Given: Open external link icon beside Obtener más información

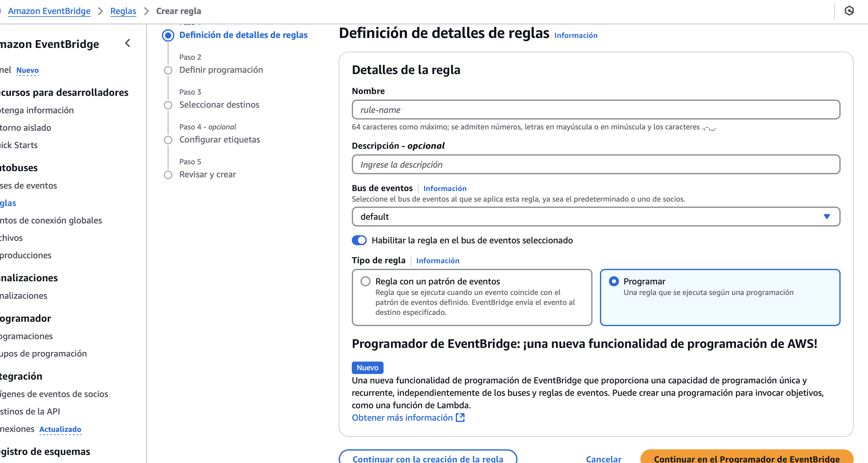Looking at the screenshot, I should coord(460,418).
